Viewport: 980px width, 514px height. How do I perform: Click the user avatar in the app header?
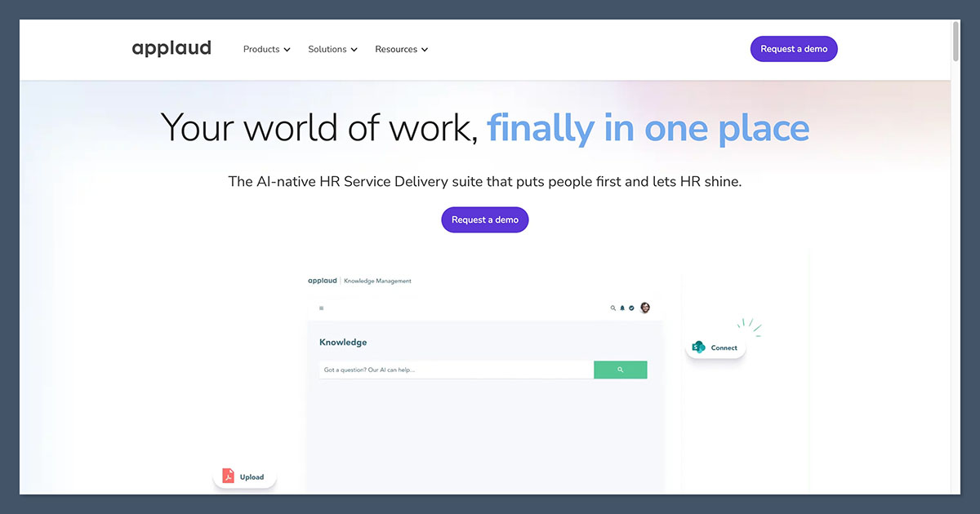644,308
